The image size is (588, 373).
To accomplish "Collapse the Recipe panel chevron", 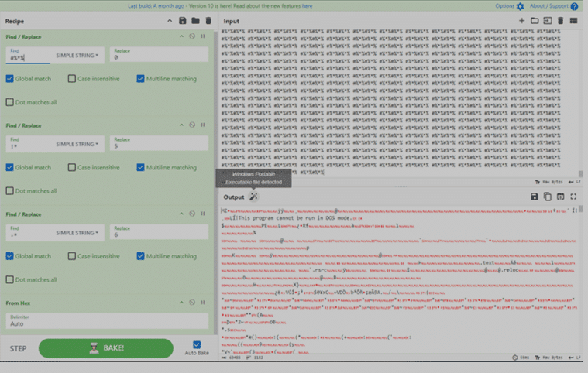I will pyautogui.click(x=170, y=21).
